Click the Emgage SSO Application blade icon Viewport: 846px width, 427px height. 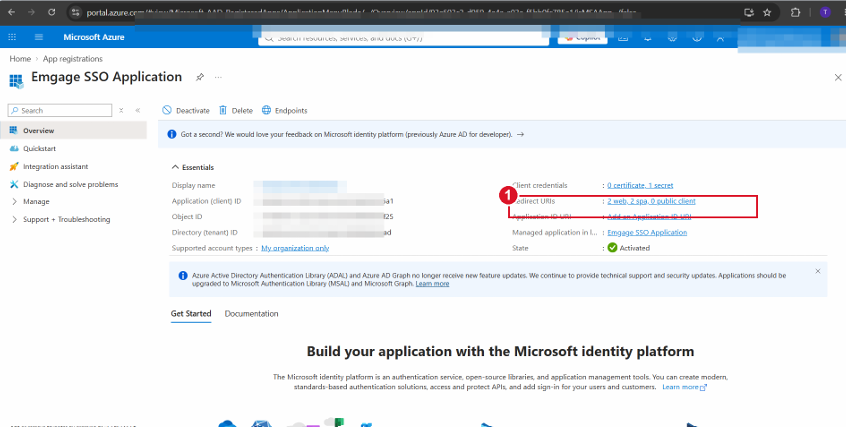pos(16,81)
